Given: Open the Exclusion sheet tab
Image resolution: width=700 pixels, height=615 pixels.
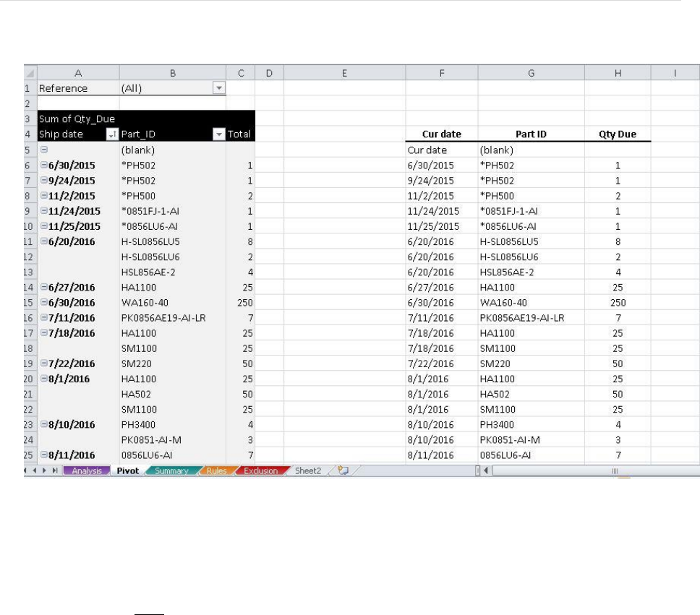Looking at the screenshot, I should click(x=261, y=471).
